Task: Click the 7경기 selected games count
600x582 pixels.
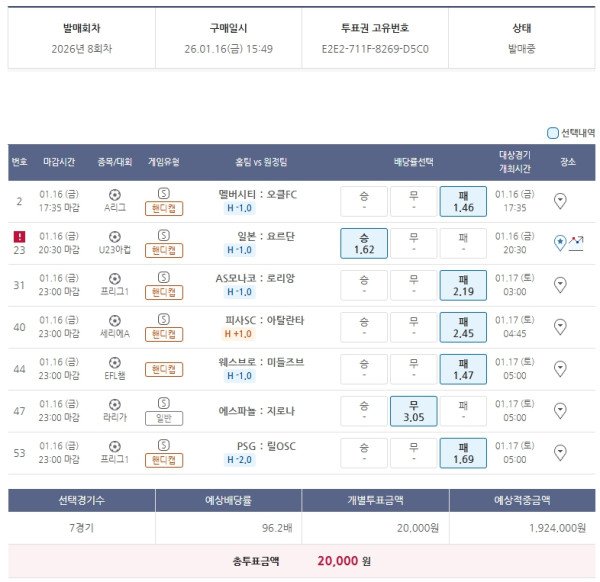Action: tap(82, 528)
